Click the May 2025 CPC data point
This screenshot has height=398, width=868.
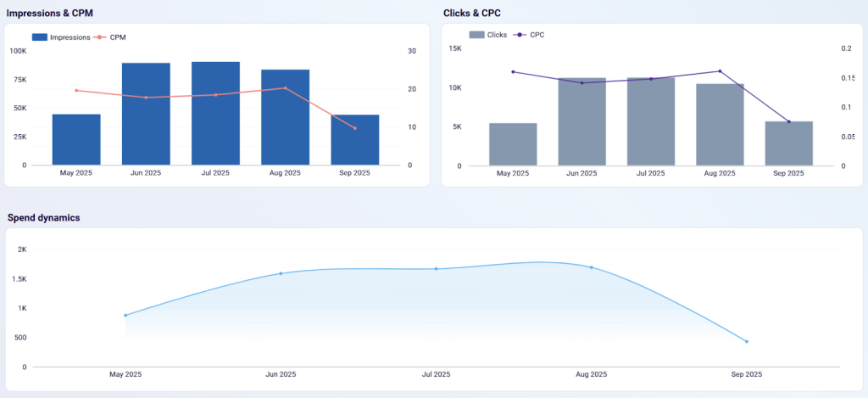(513, 72)
